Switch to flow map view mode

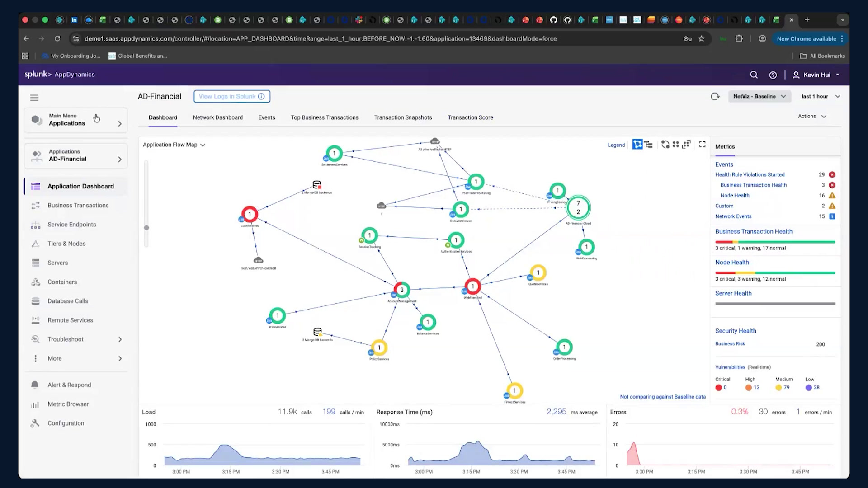point(637,145)
